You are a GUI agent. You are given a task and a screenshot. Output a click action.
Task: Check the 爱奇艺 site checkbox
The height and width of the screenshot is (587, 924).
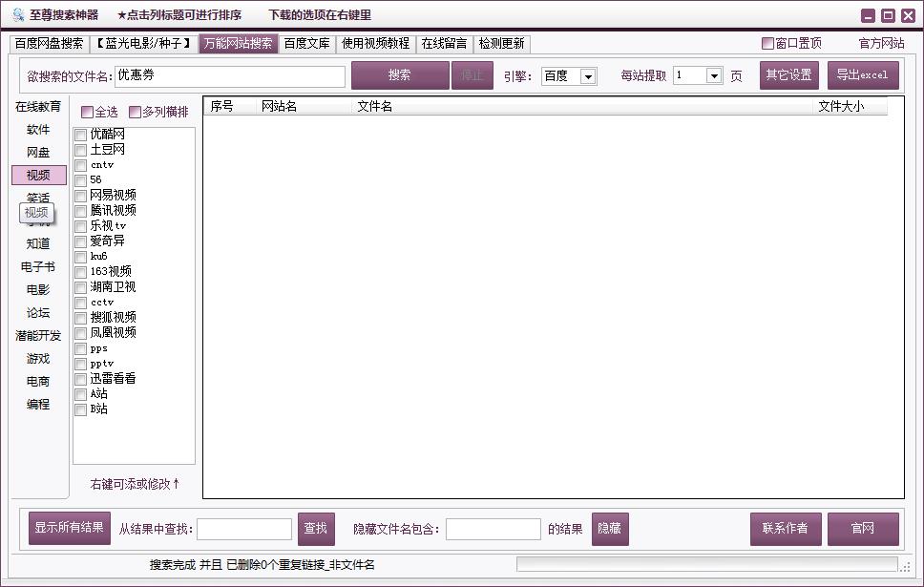[x=81, y=241]
